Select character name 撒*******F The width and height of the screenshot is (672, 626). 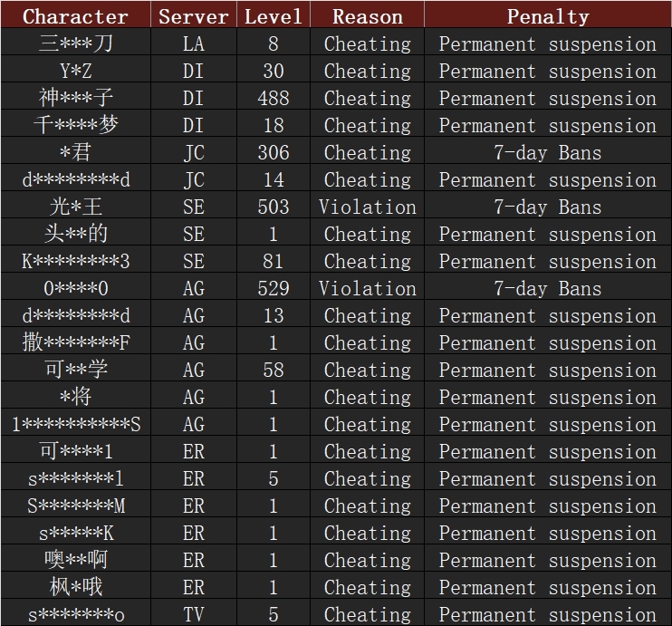pyautogui.click(x=75, y=342)
